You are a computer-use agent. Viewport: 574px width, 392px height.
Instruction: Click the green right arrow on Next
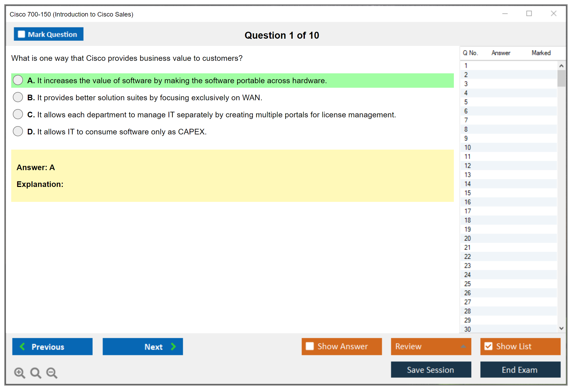tap(174, 346)
